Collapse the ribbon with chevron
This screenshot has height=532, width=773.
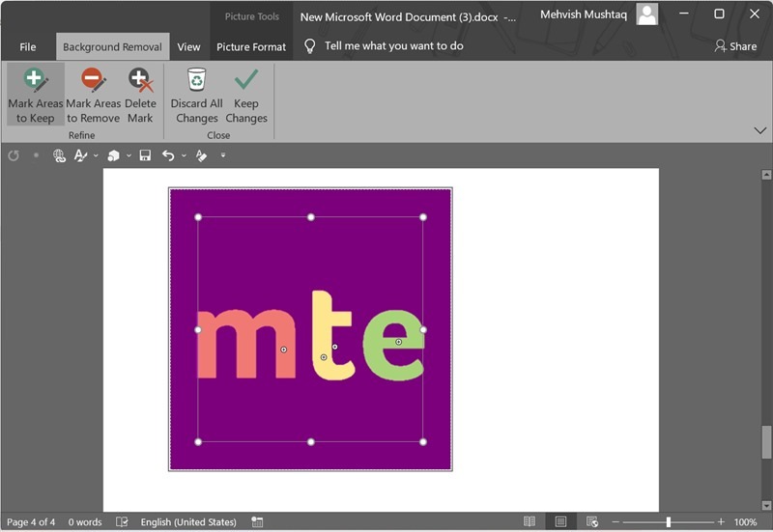pos(759,130)
